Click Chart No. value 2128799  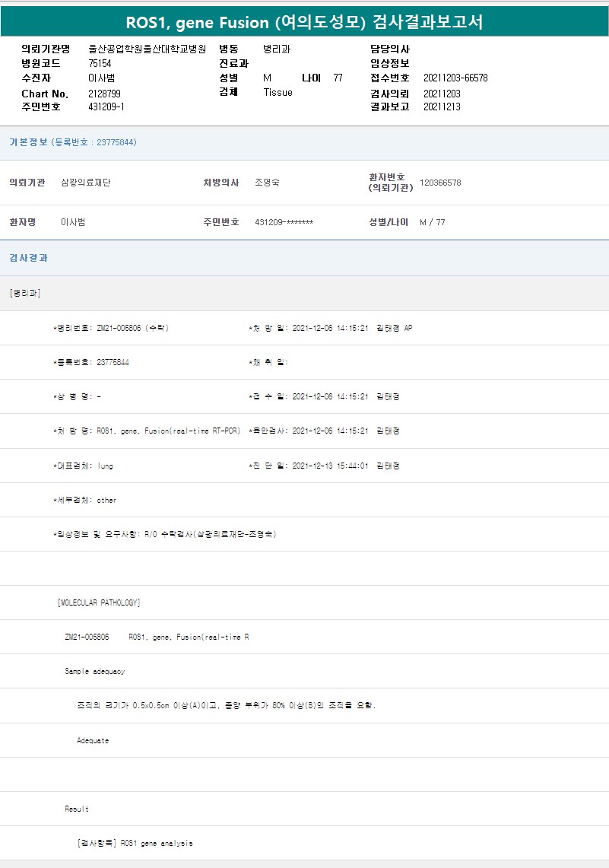(x=105, y=94)
